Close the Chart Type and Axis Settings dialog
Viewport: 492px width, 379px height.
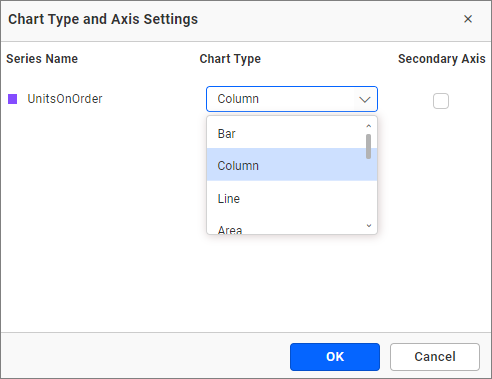468,19
